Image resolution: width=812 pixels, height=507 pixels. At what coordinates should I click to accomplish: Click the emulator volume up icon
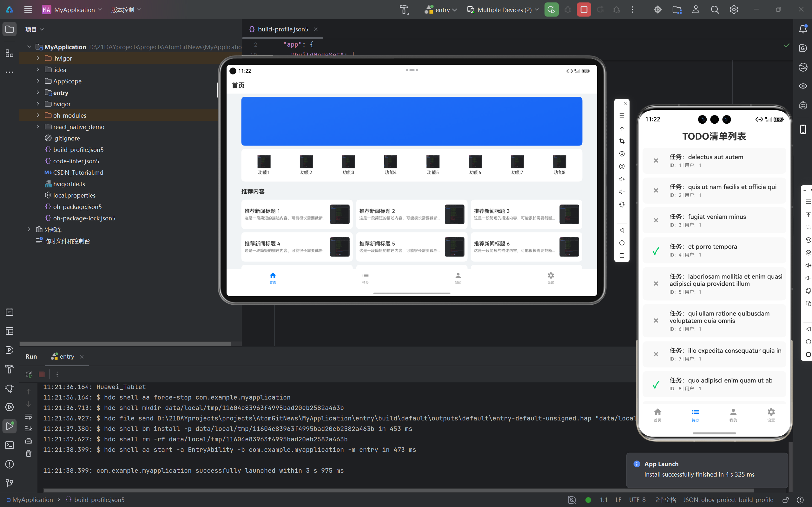(x=622, y=179)
